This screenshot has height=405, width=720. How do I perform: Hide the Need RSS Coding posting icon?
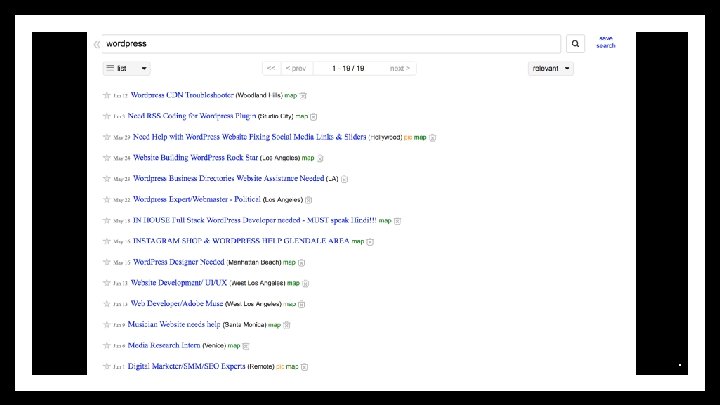(x=313, y=117)
